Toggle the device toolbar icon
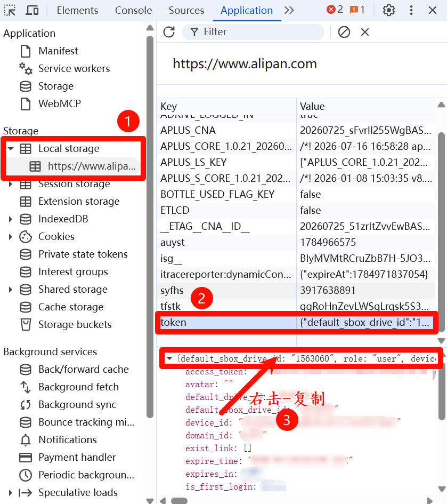The width and height of the screenshot is (447, 504). pos(32,10)
